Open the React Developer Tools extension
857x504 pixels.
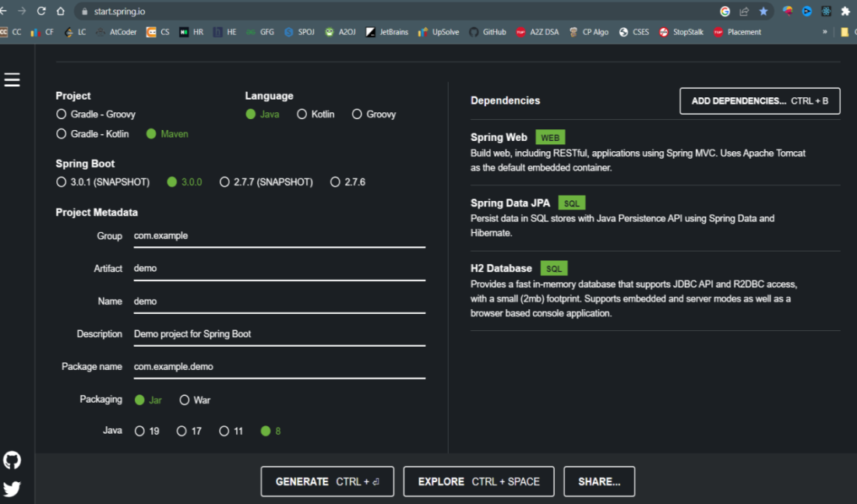click(x=826, y=12)
